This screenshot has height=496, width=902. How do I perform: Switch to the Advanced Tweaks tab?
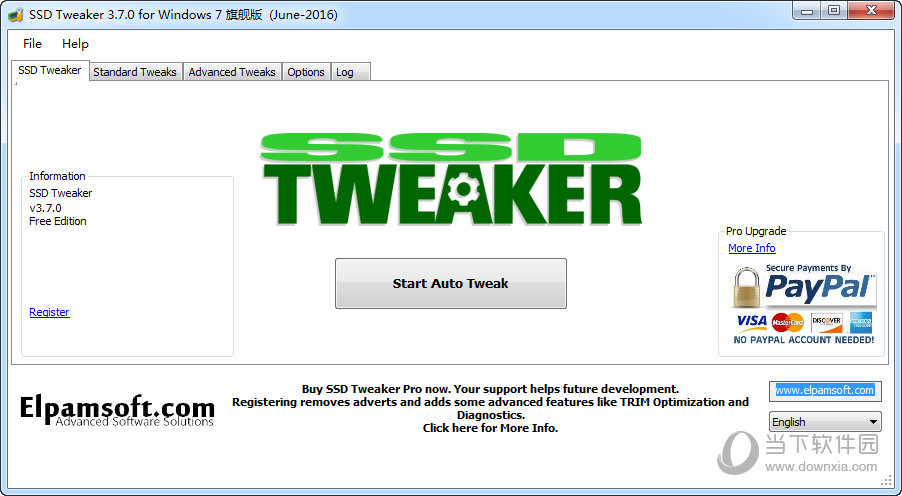[x=232, y=72]
